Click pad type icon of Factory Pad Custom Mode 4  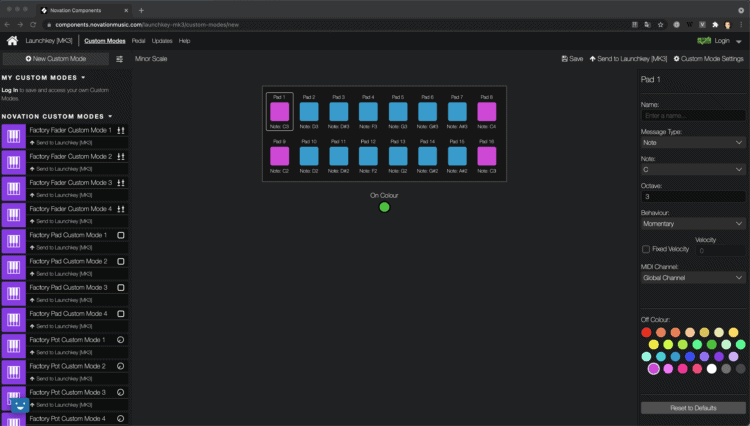(121, 314)
